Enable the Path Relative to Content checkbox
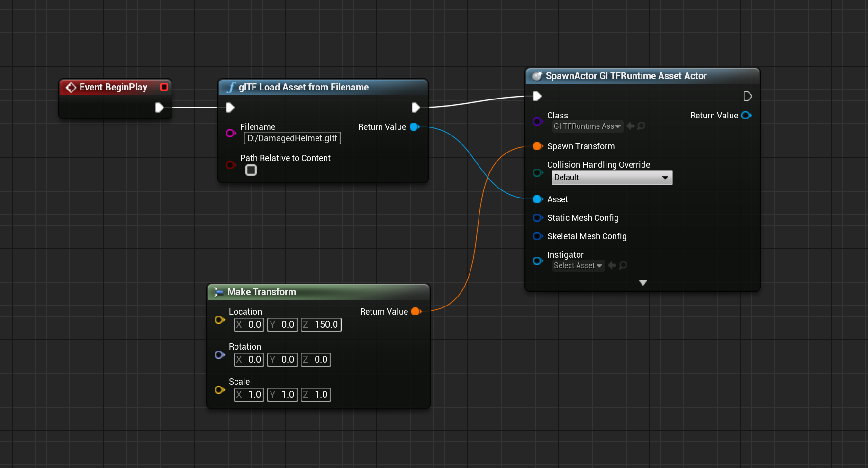 (251, 170)
